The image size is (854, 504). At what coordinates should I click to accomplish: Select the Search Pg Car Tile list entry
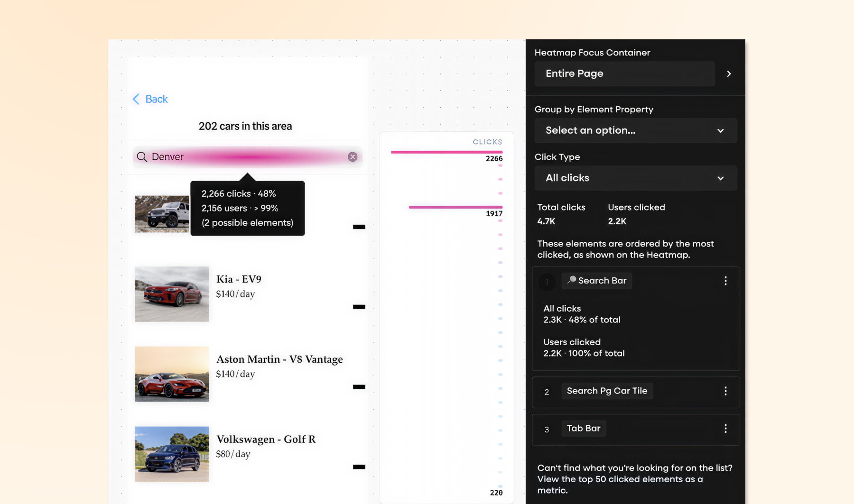pyautogui.click(x=607, y=391)
